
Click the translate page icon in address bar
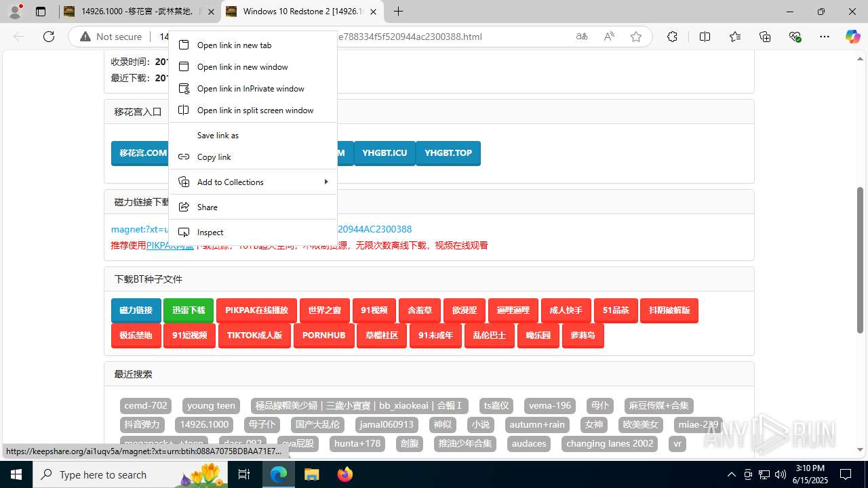(x=582, y=37)
